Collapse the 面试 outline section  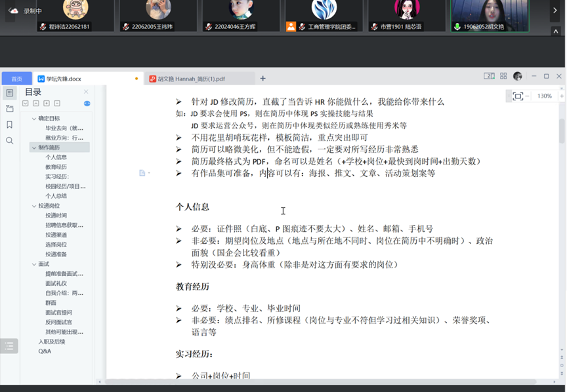tap(34, 264)
